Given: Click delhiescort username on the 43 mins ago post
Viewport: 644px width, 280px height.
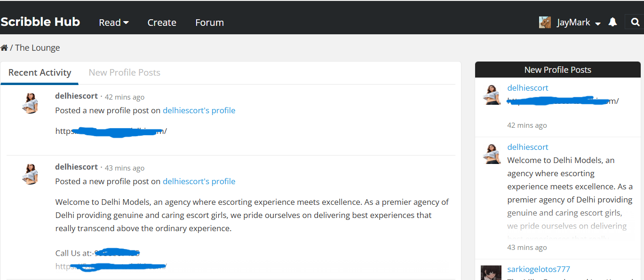Looking at the screenshot, I should click(76, 167).
